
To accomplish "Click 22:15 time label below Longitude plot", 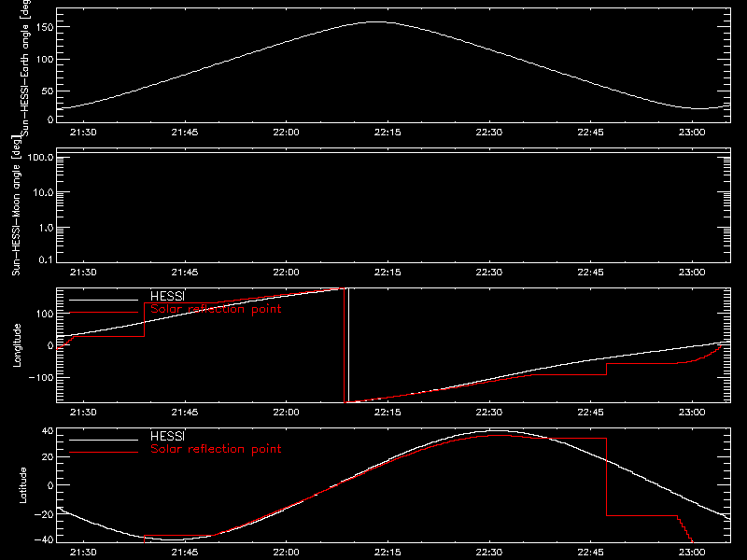I will (x=388, y=413).
